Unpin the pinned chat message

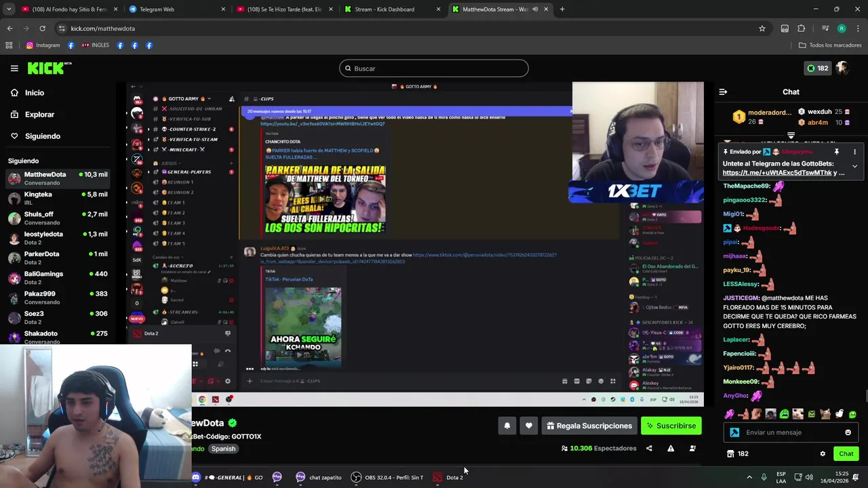(837, 152)
